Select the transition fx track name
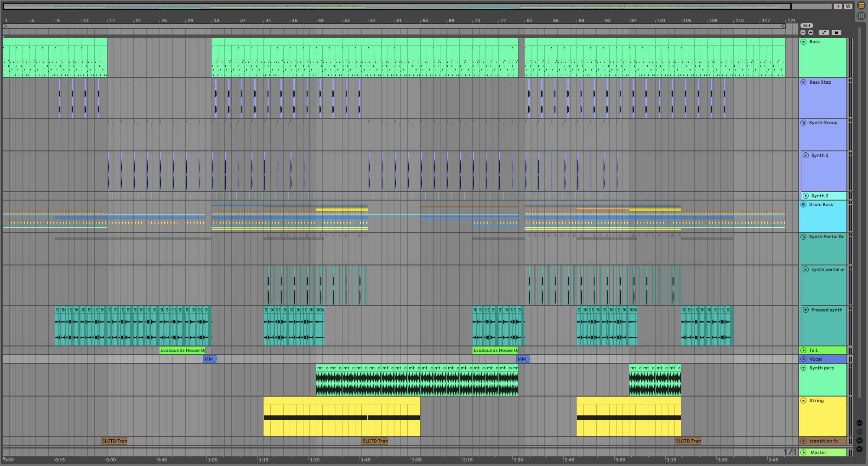The width and height of the screenshot is (868, 466). tap(823, 441)
